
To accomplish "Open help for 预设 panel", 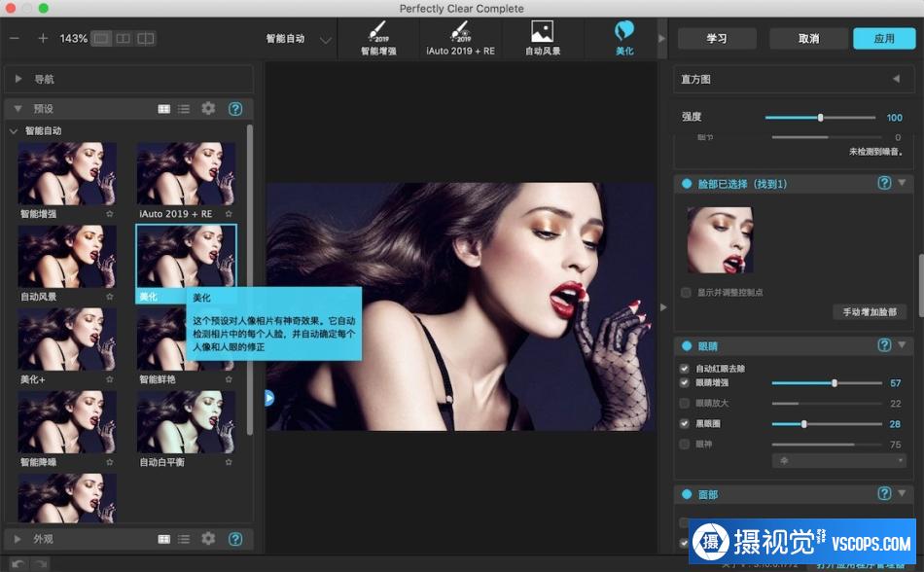I will 235,108.
